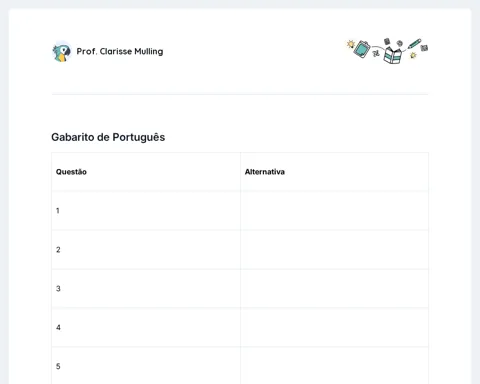Click the books and pencil illustration
Screen dimensions: 480x384
(x=387, y=51)
